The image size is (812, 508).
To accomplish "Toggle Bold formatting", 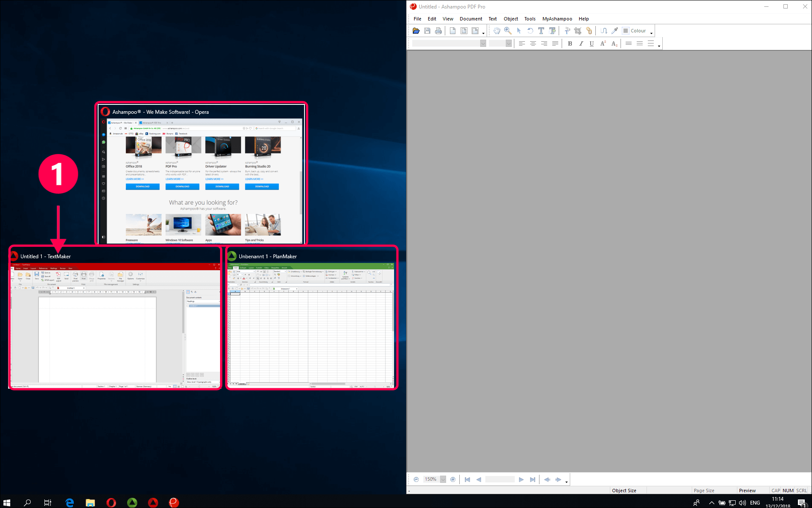I will click(x=570, y=43).
